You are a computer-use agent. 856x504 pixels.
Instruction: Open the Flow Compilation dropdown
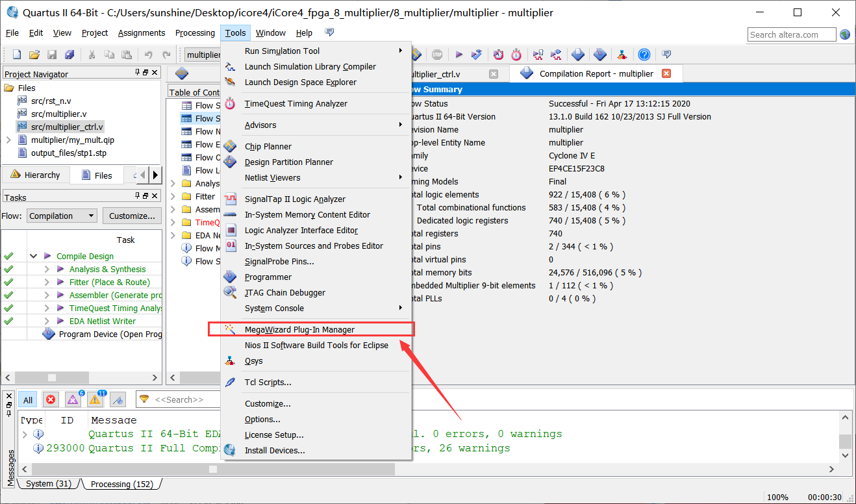[x=62, y=216]
